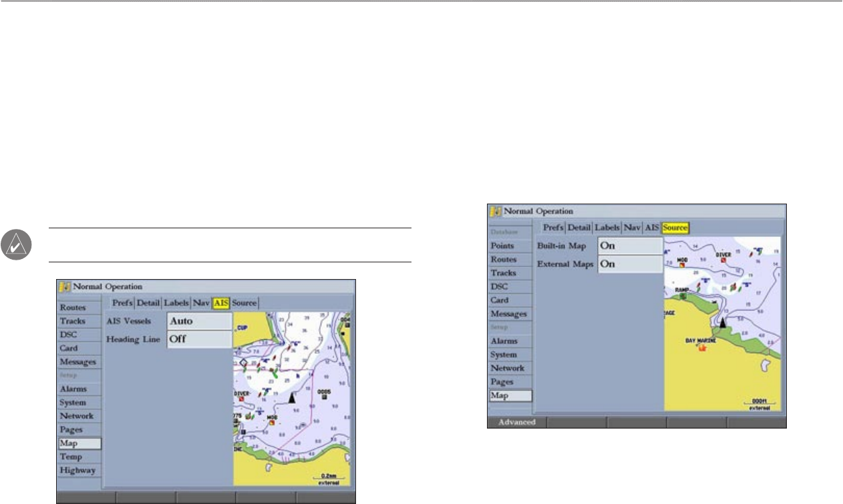Switch to Detail tab in Source screen

coord(580,228)
